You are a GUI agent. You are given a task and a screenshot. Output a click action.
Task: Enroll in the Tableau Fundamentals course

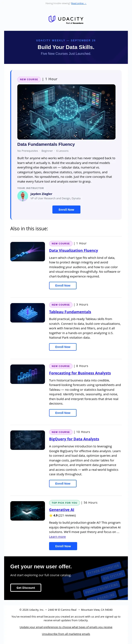[x=63, y=347]
